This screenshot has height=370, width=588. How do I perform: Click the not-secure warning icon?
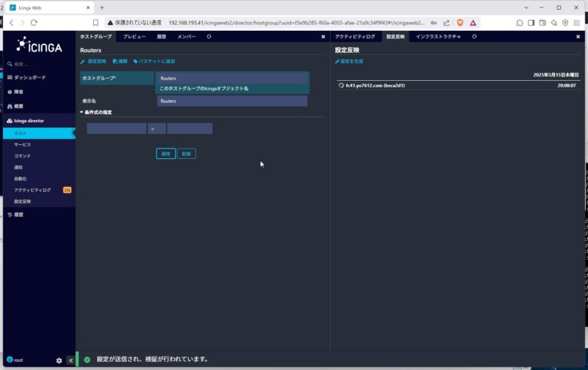coord(110,23)
